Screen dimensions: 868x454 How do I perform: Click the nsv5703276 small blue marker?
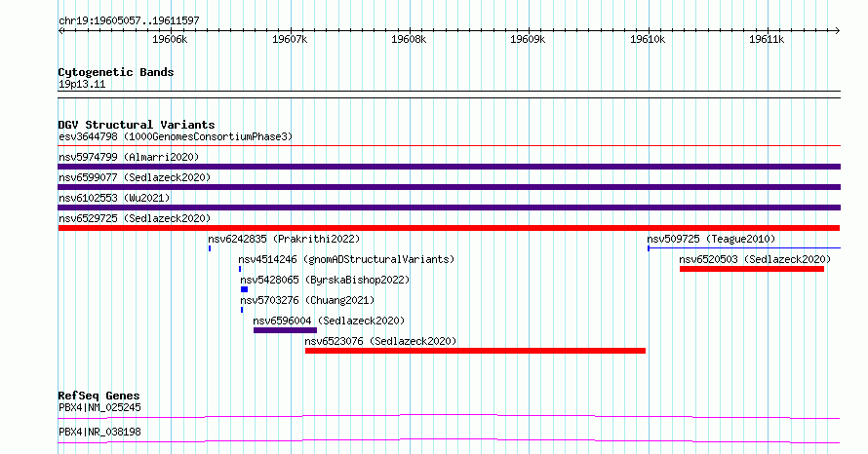(x=242, y=310)
